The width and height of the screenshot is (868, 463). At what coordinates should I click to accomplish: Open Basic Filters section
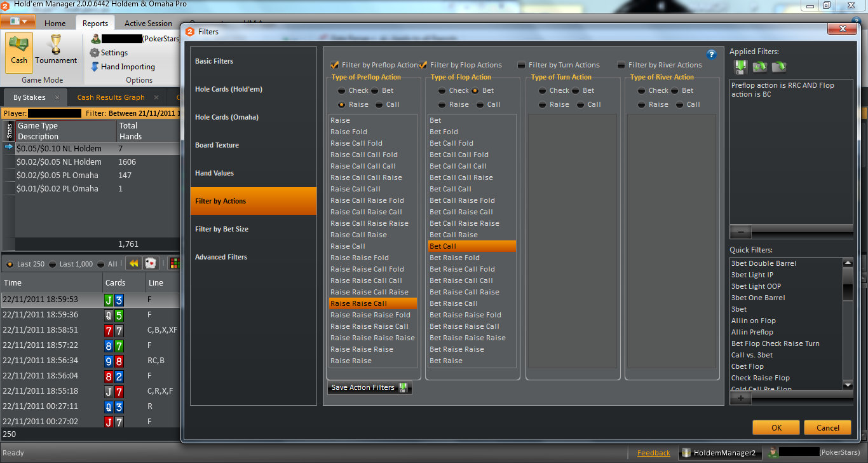(x=253, y=61)
